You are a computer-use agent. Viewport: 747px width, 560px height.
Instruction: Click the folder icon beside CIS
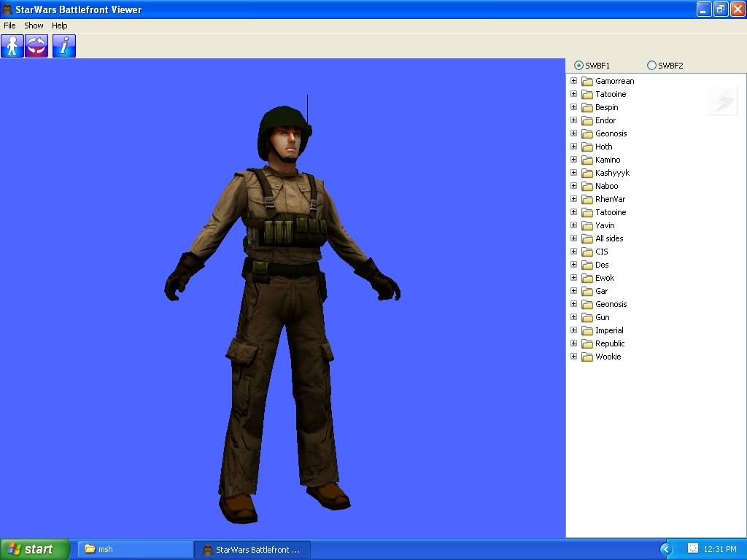[x=587, y=252]
